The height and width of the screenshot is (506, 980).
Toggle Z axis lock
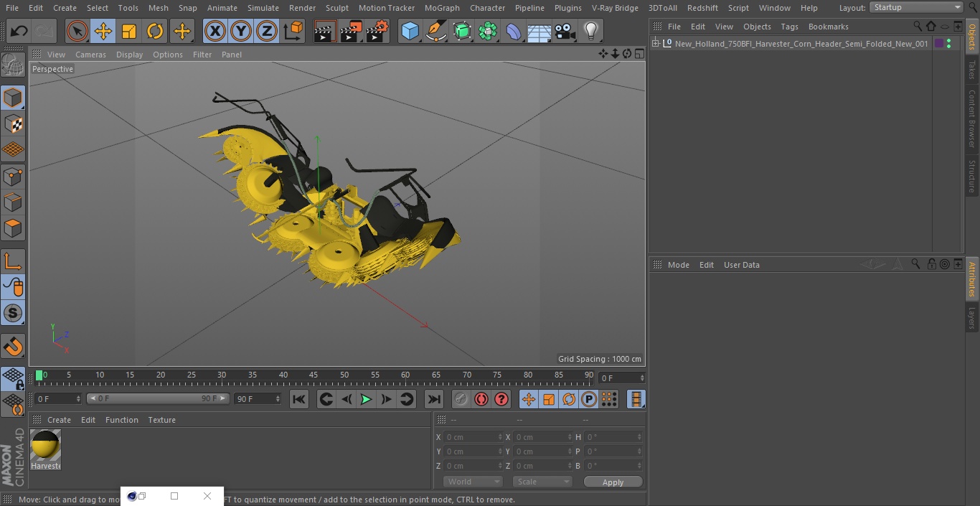pyautogui.click(x=266, y=32)
